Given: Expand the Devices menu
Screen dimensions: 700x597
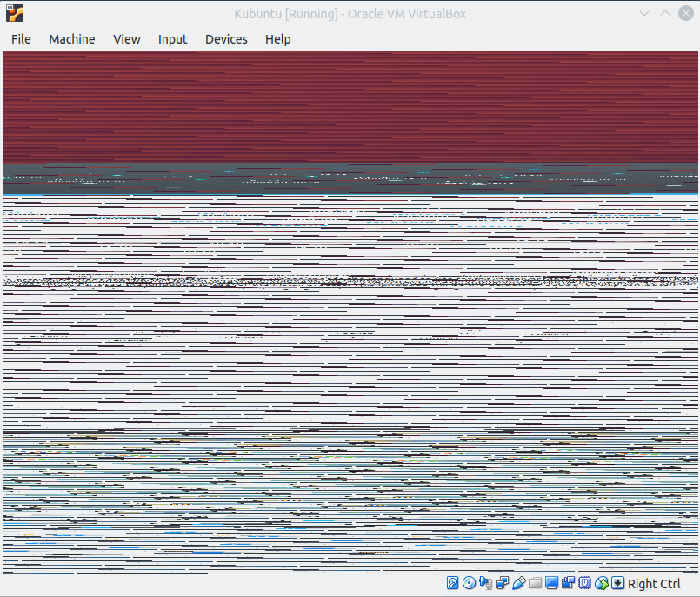Looking at the screenshot, I should pos(226,39).
